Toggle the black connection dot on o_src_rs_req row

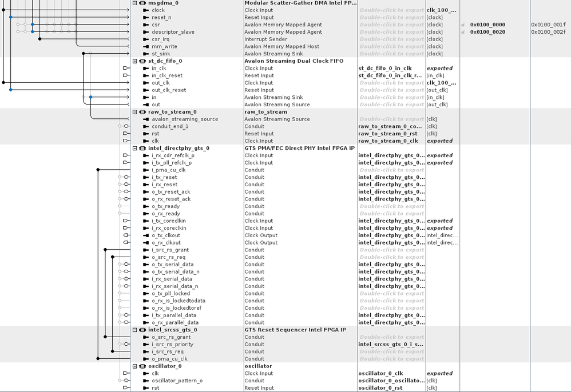click(x=113, y=257)
